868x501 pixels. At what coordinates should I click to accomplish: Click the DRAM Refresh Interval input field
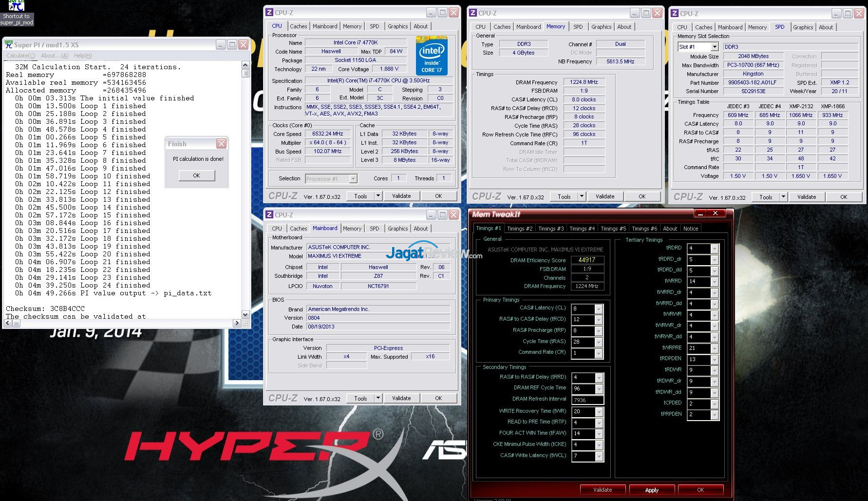click(587, 400)
